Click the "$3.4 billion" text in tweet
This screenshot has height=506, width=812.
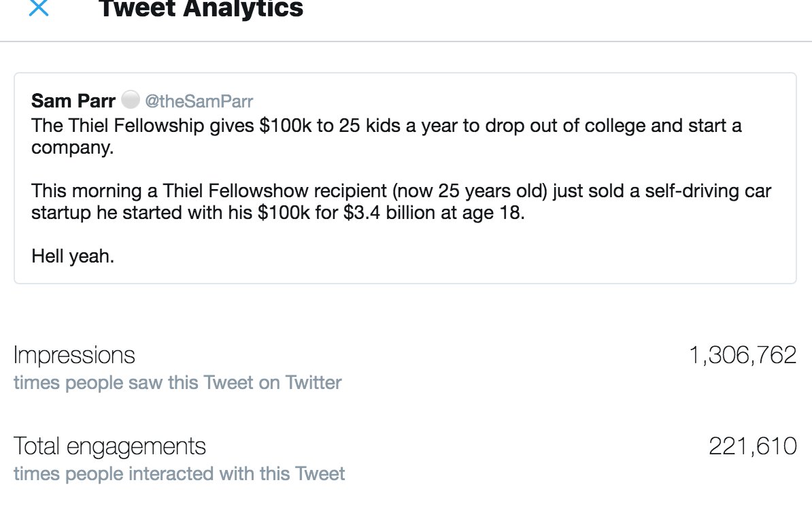coord(390,212)
